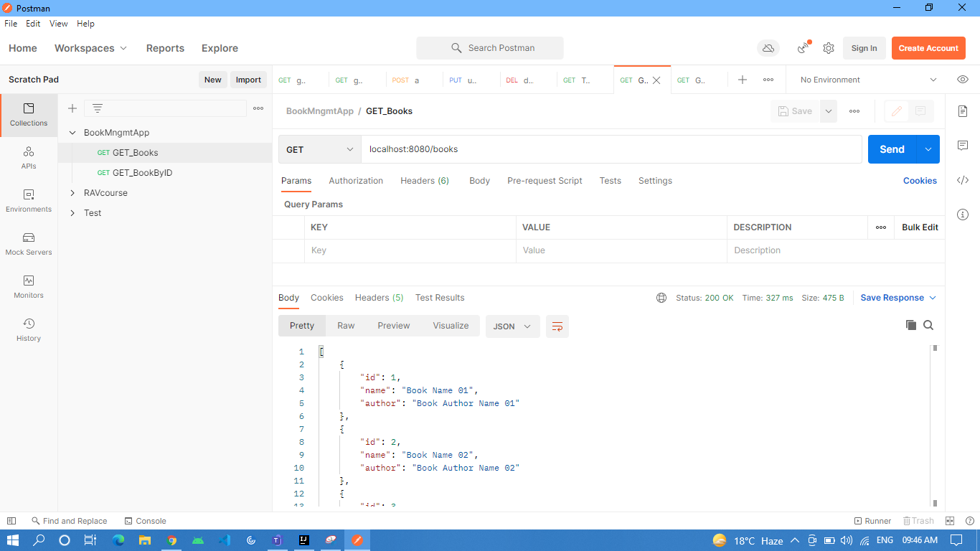Open the Collections sidebar panel
This screenshot has width=980, height=551.
pyautogui.click(x=29, y=115)
